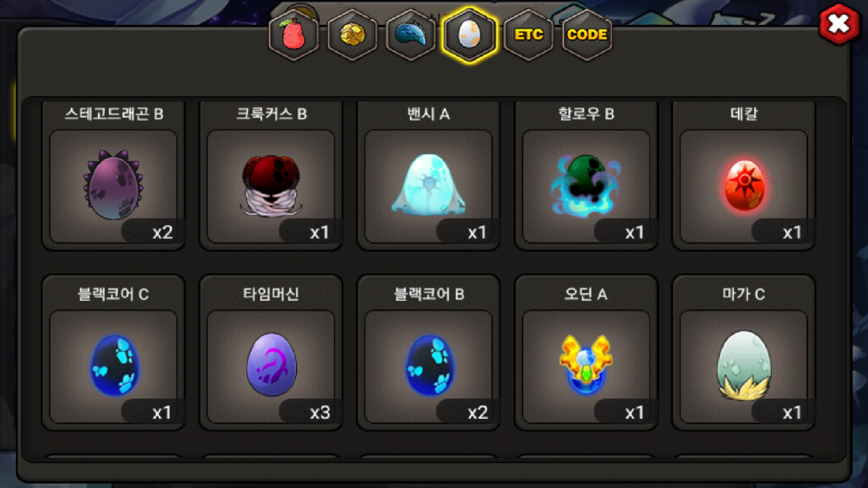This screenshot has width=868, height=488.
Task: Open the CODE tab
Action: pyautogui.click(x=587, y=35)
